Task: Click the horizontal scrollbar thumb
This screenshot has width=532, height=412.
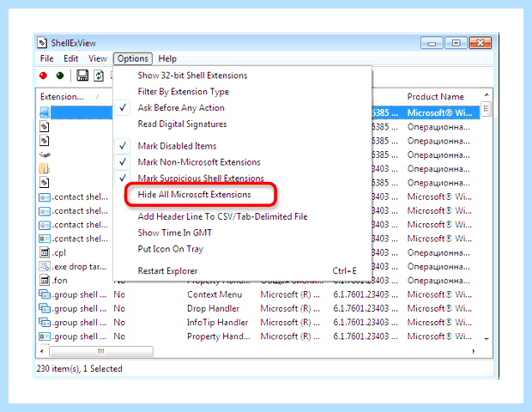Action: [x=101, y=351]
